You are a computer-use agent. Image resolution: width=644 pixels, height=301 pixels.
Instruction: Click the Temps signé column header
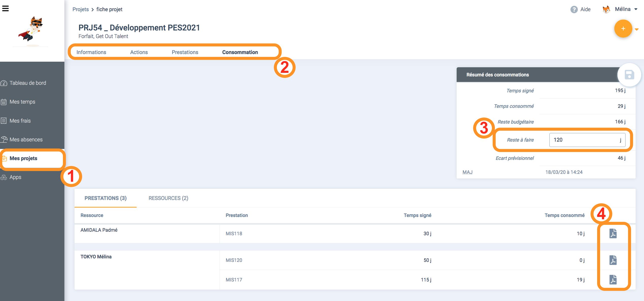pyautogui.click(x=417, y=215)
